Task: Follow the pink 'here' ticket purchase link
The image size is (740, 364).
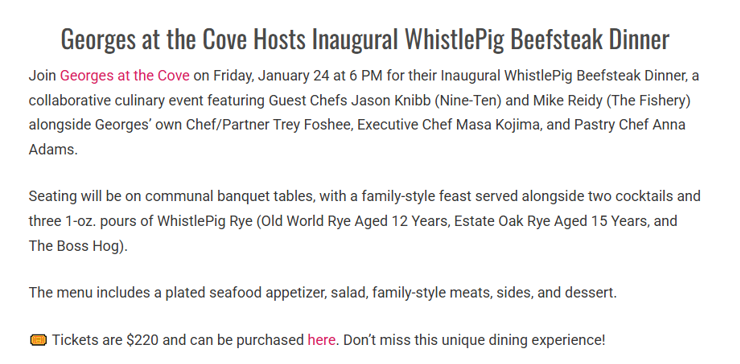Action: pyautogui.click(x=321, y=340)
